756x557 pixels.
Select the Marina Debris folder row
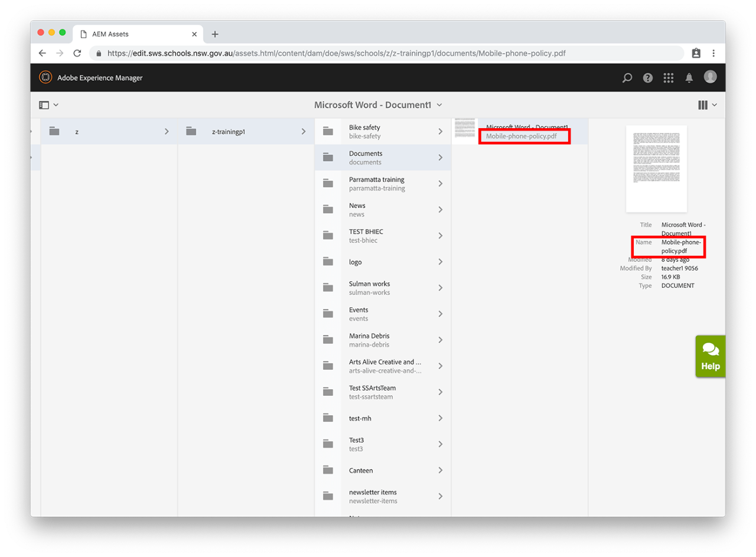[383, 340]
